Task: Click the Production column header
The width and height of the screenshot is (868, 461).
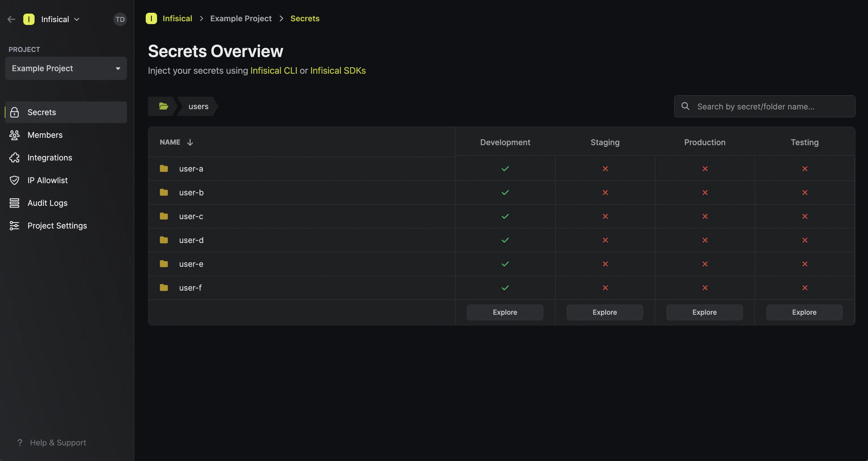Action: coord(705,142)
